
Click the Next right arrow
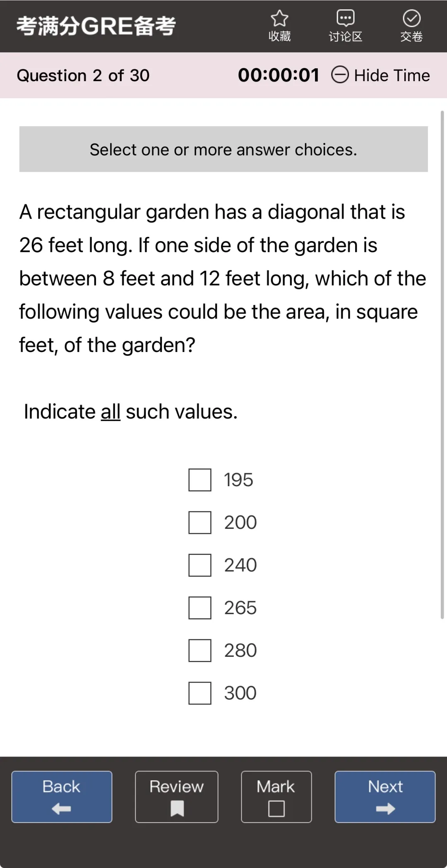[385, 808]
